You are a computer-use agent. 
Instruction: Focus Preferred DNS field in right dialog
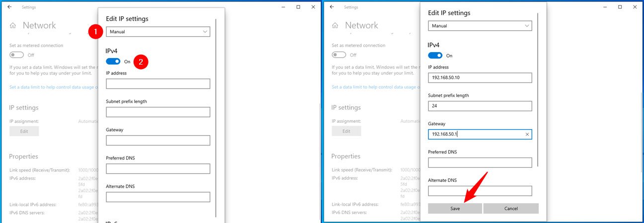pyautogui.click(x=480, y=162)
